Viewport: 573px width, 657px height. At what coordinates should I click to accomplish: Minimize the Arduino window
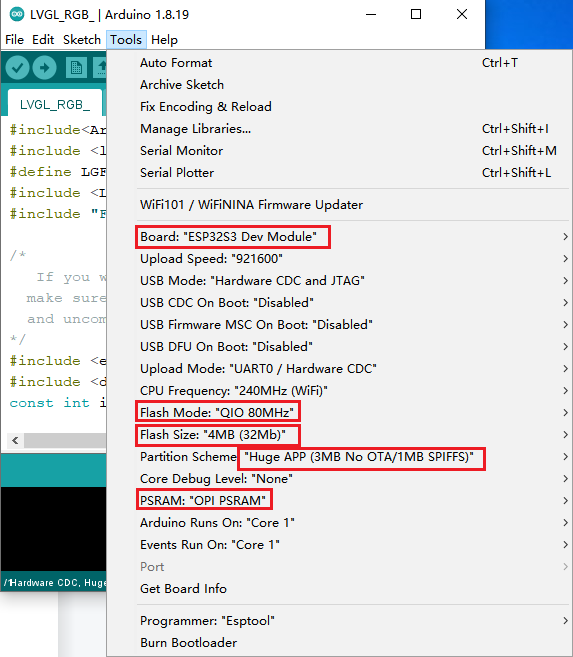tap(371, 14)
